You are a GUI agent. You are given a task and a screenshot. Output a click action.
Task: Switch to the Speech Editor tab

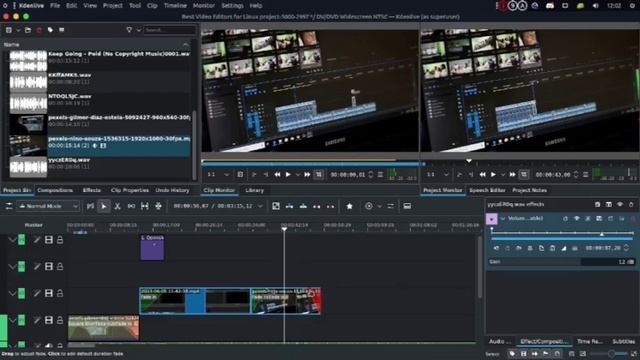point(487,190)
